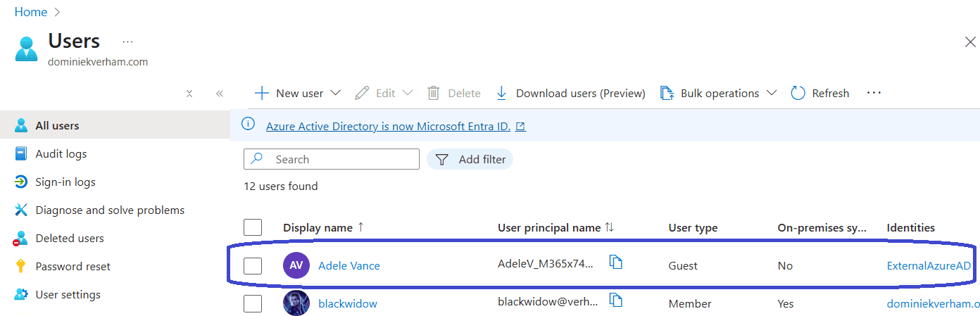
Task: Expand the New user dropdown
Action: [335, 93]
